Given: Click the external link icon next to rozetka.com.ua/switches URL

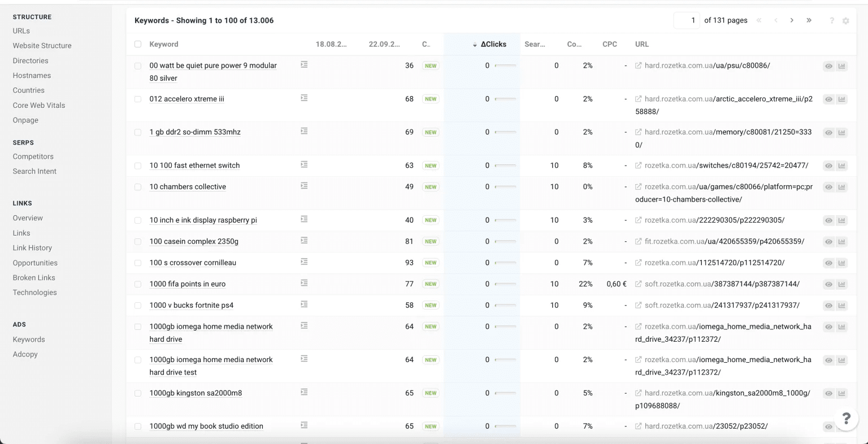Looking at the screenshot, I should pos(637,165).
